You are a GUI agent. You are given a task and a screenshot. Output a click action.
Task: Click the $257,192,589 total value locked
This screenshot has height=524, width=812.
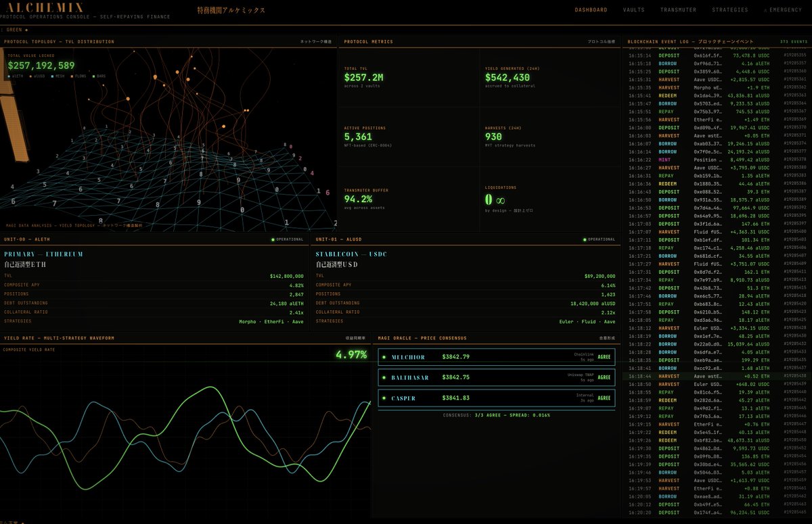[x=41, y=66]
